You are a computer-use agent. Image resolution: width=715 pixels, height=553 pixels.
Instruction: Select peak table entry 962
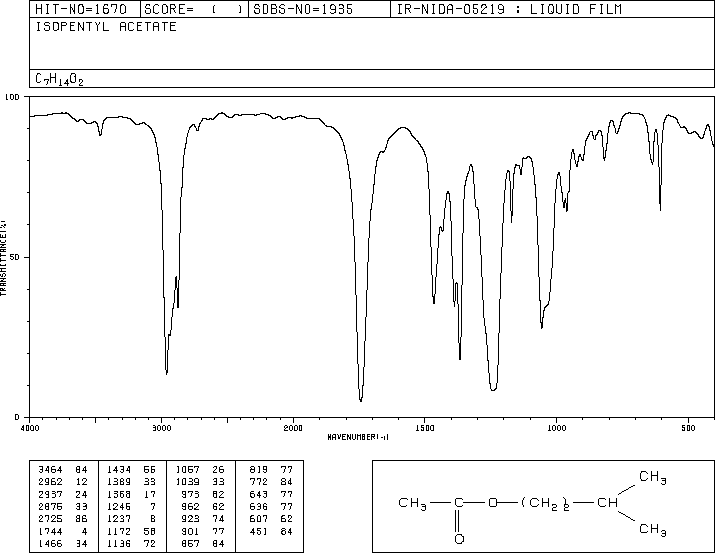point(202,506)
